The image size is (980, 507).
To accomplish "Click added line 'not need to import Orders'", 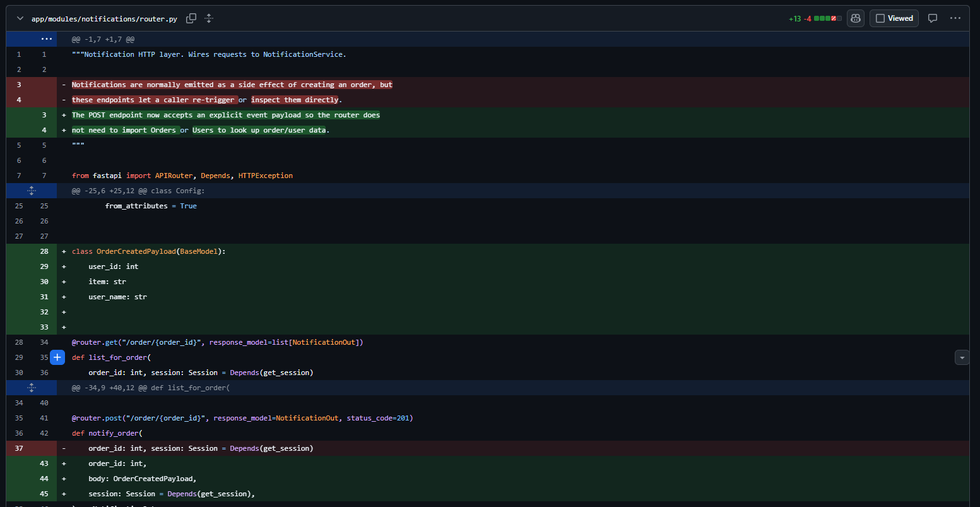I will click(x=201, y=130).
